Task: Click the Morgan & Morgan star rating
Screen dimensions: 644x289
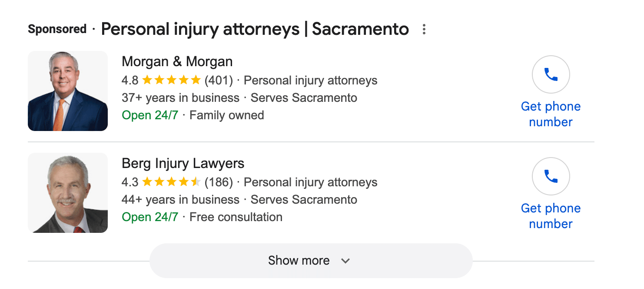Action: coord(171,81)
